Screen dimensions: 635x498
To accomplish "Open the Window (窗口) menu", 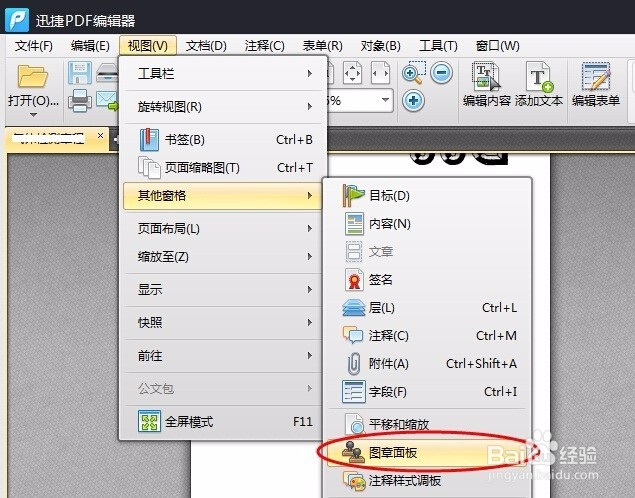I will click(497, 46).
